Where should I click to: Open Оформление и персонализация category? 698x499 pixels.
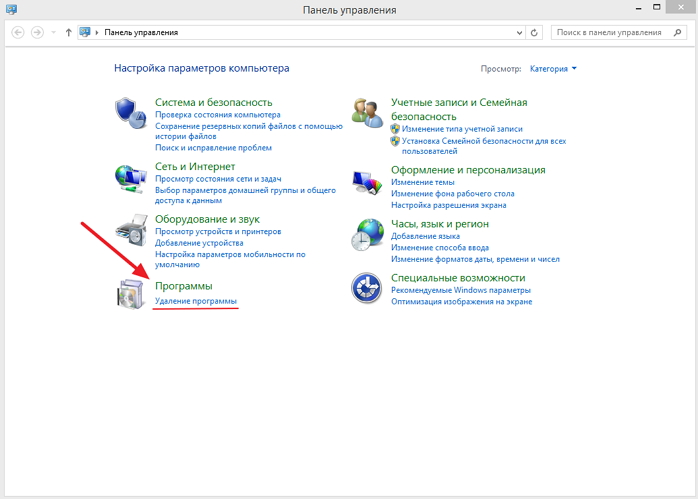(468, 170)
